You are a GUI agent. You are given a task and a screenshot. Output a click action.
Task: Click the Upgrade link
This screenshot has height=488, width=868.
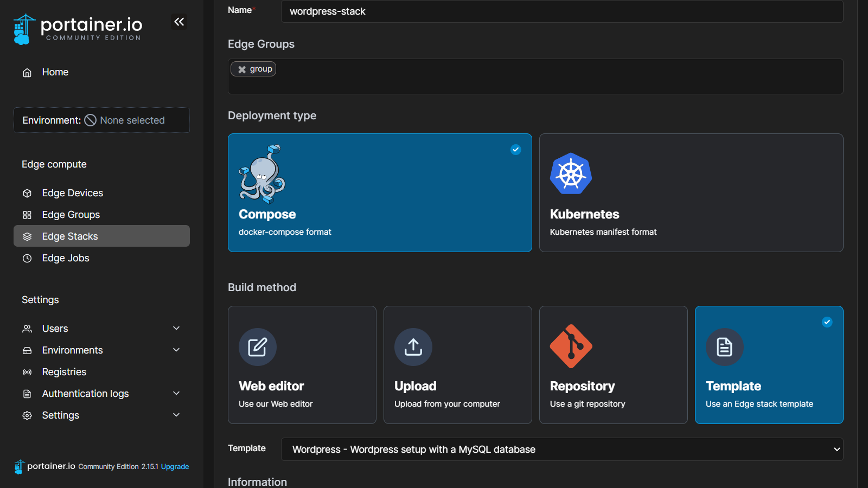click(175, 466)
